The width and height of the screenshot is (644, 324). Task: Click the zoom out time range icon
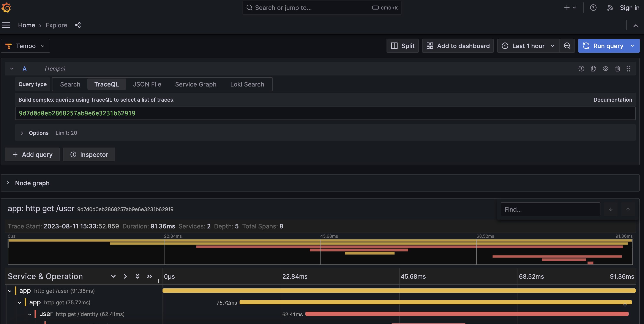(567, 46)
